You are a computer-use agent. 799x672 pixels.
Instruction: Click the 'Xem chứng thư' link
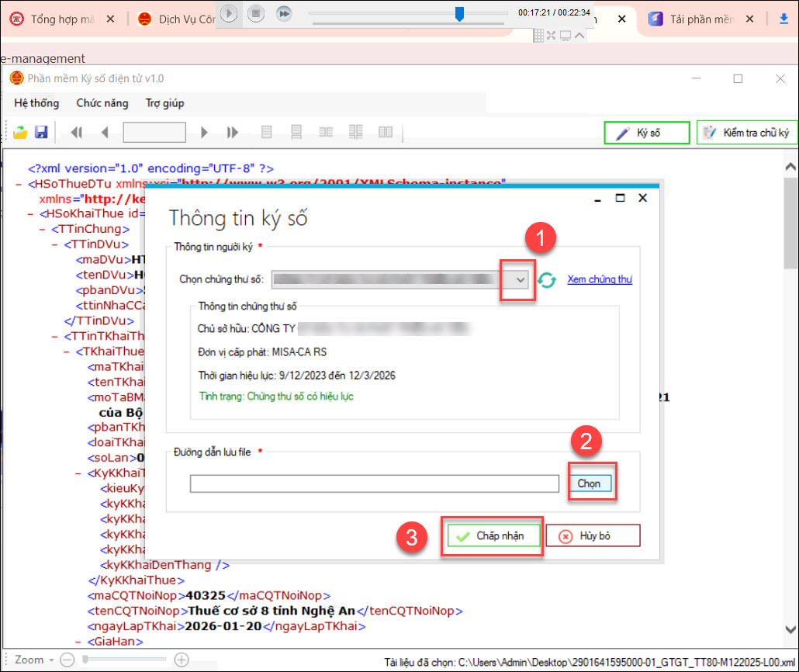click(x=599, y=279)
